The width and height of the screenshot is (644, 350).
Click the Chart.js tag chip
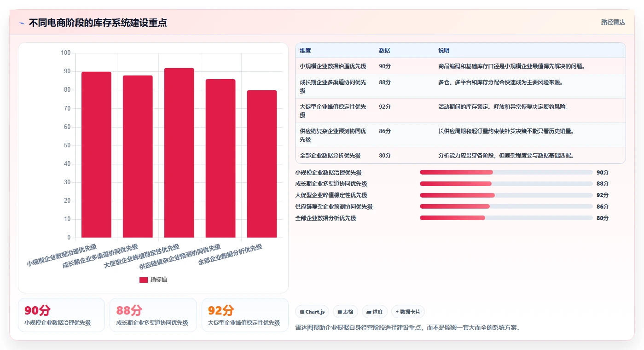312,312
